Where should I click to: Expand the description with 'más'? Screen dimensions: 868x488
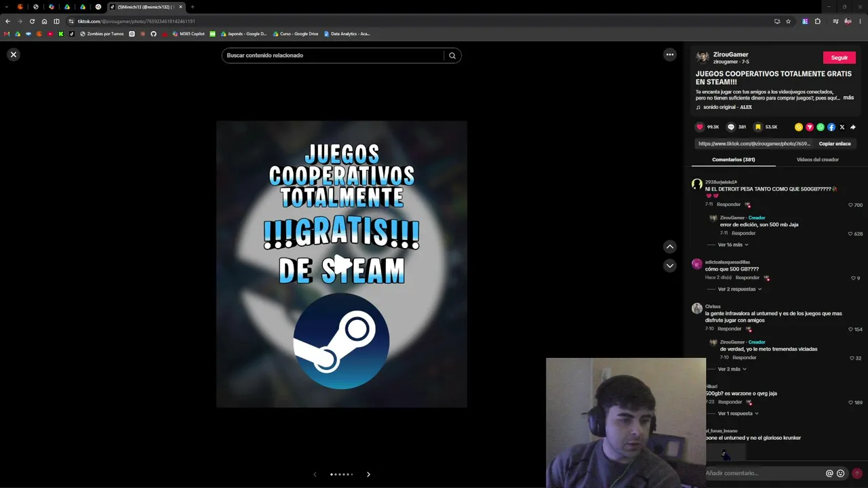click(848, 98)
